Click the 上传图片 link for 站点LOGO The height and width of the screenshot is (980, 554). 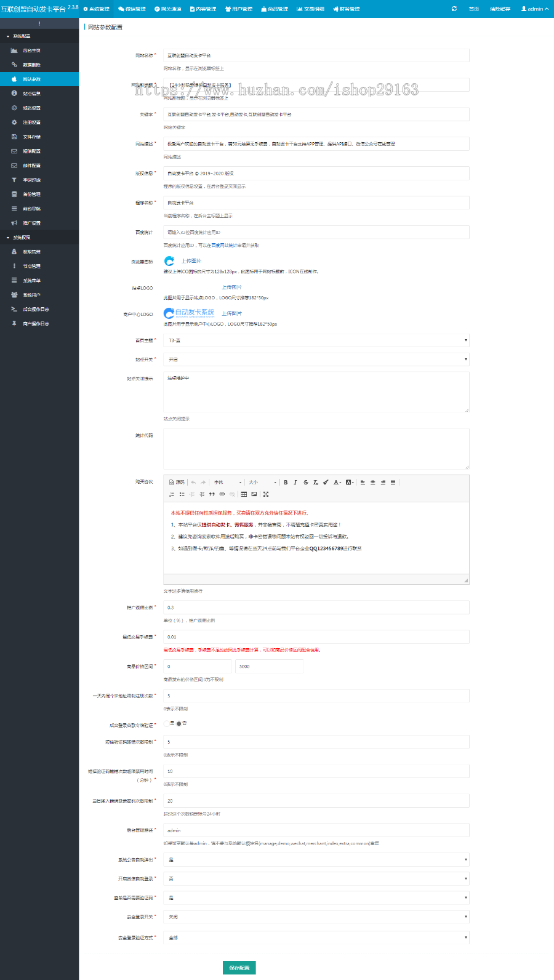231,287
